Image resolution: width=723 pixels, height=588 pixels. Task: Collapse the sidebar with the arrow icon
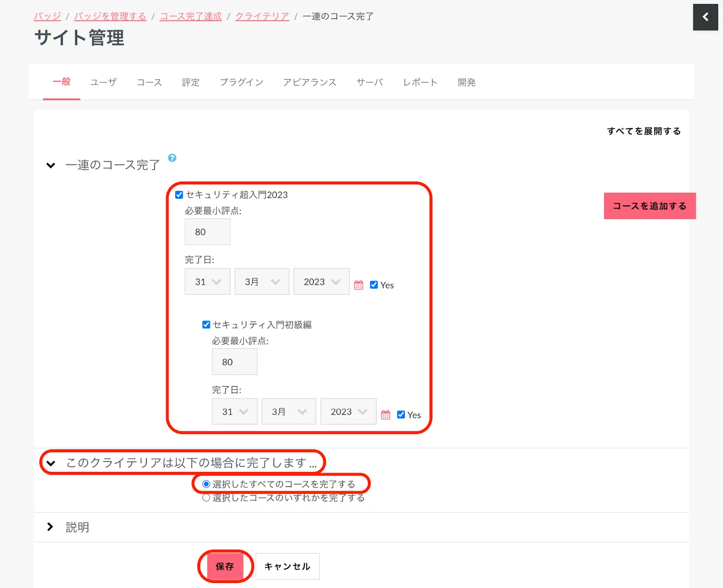[x=705, y=17]
